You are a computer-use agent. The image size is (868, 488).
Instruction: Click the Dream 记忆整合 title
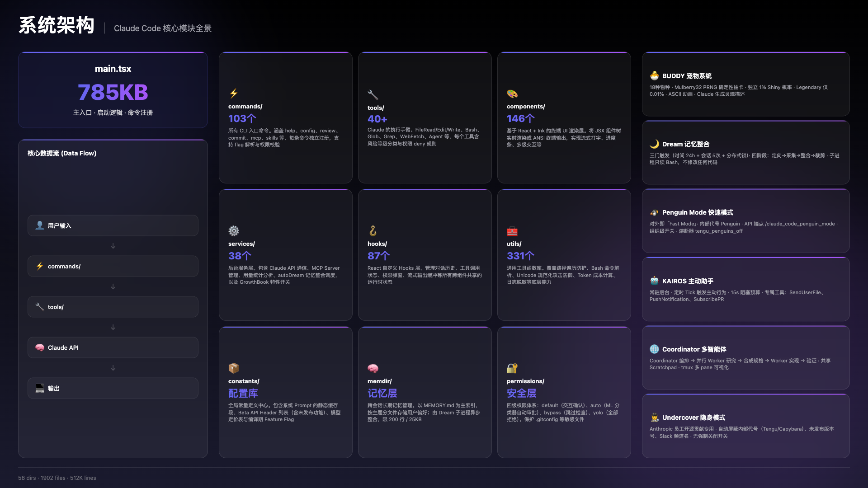coord(686,144)
